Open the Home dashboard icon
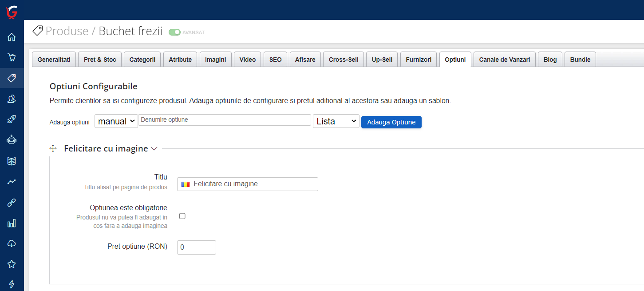Viewport: 644px width, 291px height. click(12, 37)
